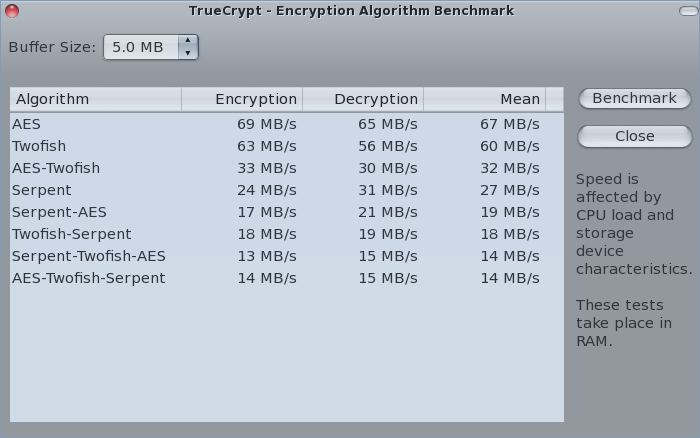Increase buffer size with up arrow
The image size is (700, 438).
click(187, 41)
